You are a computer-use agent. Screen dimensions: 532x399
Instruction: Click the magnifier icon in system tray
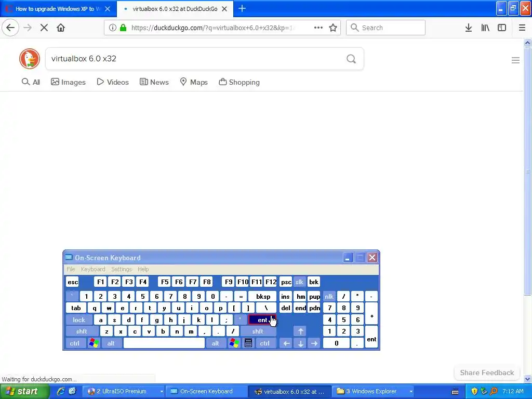pos(494,391)
